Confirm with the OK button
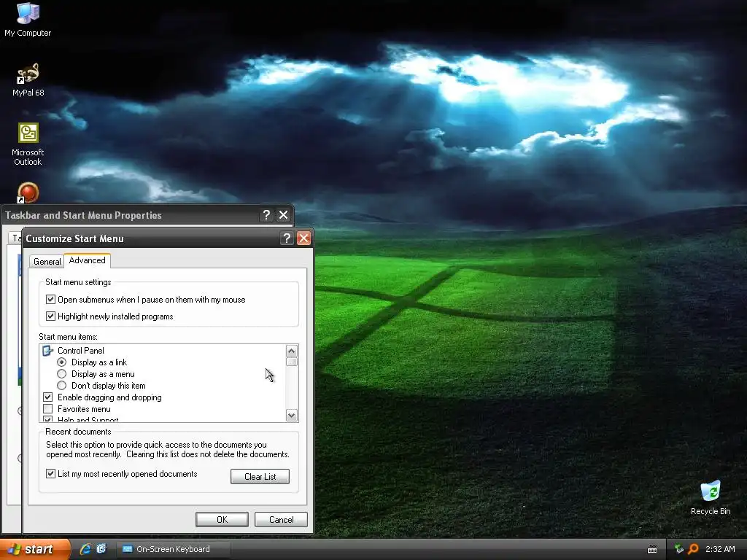This screenshot has height=560, width=747. coord(222,519)
